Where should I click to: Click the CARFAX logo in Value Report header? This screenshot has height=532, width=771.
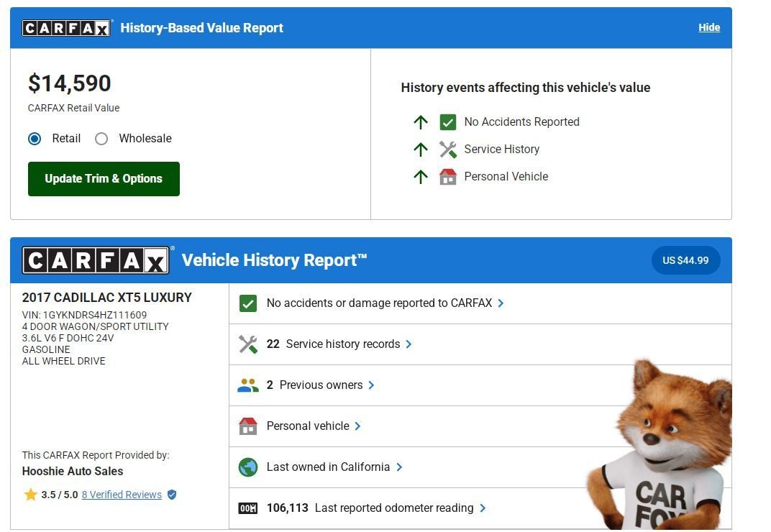click(x=66, y=28)
